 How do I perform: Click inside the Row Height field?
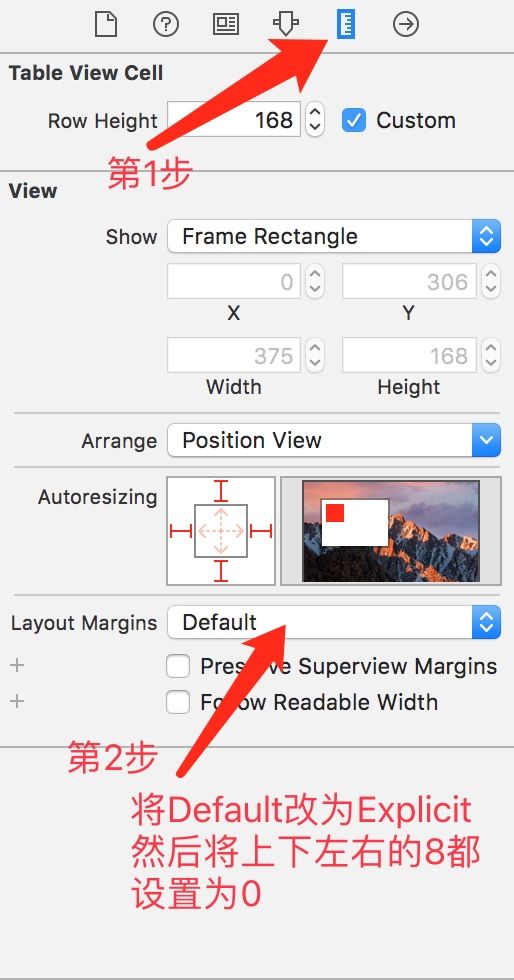(x=234, y=119)
